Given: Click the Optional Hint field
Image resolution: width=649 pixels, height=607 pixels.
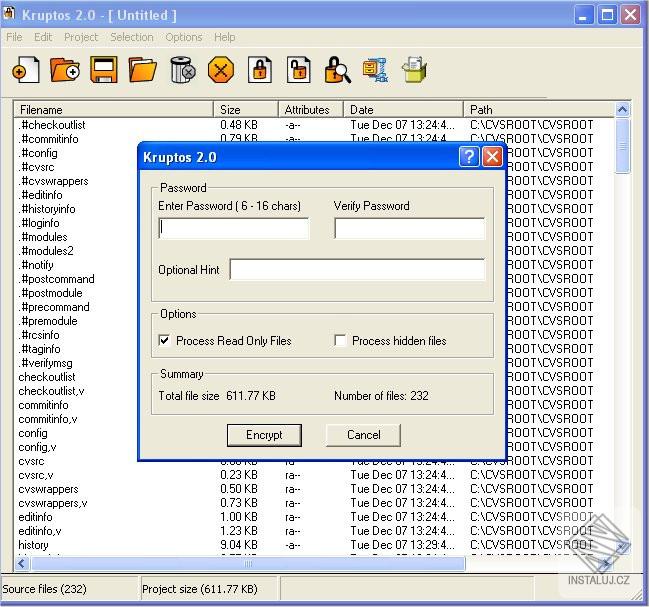Looking at the screenshot, I should pyautogui.click(x=357, y=269).
